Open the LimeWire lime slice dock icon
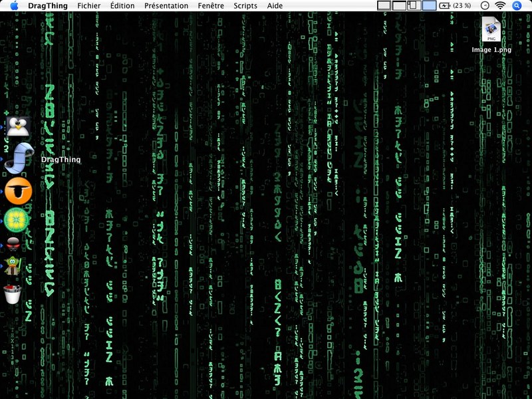The height and width of the screenshot is (399, 532). tap(16, 220)
